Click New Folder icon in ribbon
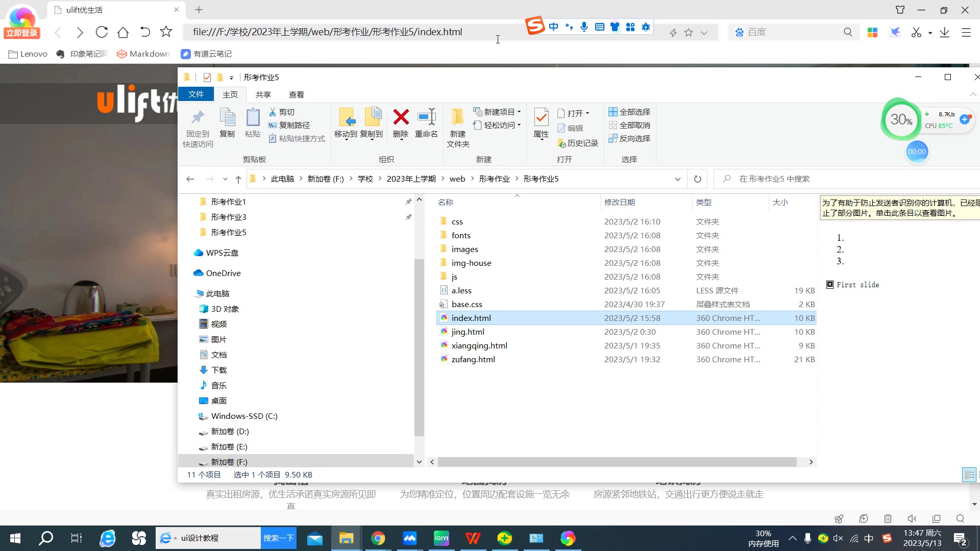The image size is (980, 551). (457, 118)
